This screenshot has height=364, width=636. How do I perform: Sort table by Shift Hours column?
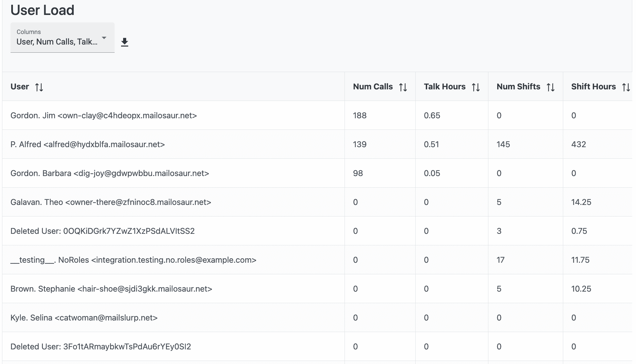pyautogui.click(x=626, y=87)
